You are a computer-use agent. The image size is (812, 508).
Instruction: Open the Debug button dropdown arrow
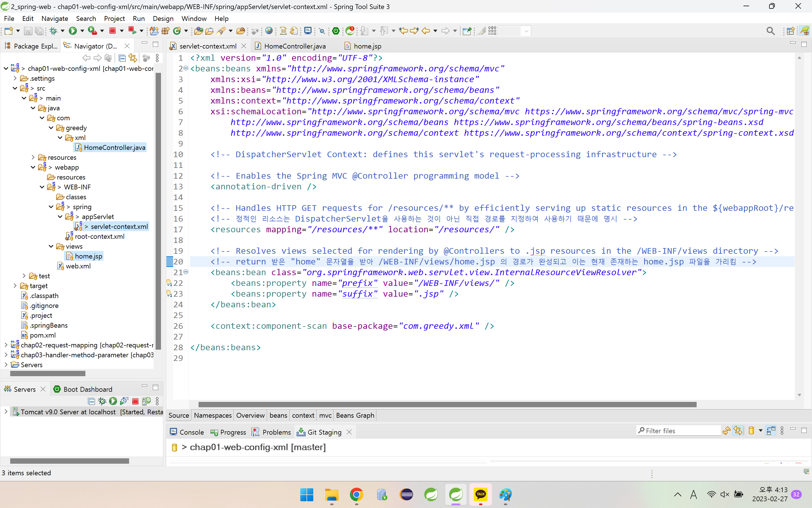62,31
